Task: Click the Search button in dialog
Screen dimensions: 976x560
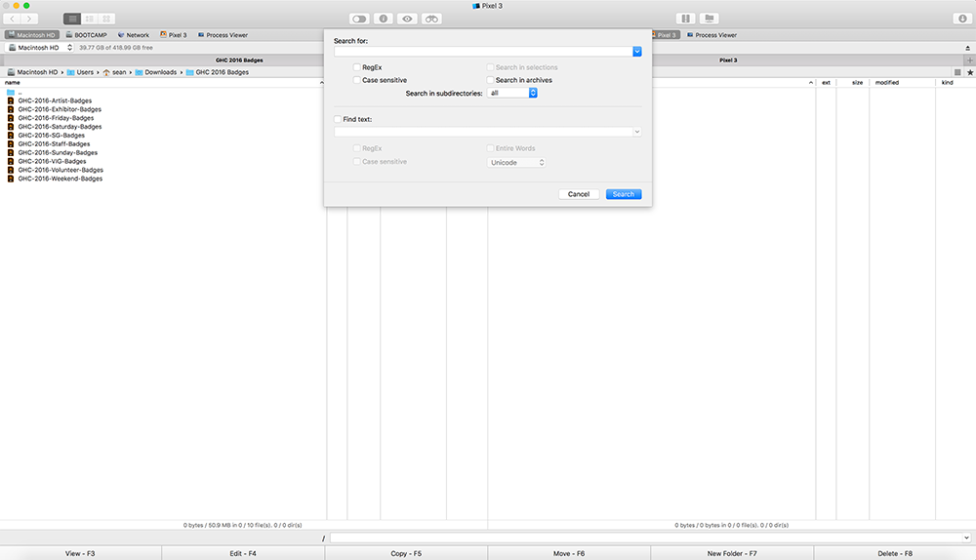Action: (623, 194)
